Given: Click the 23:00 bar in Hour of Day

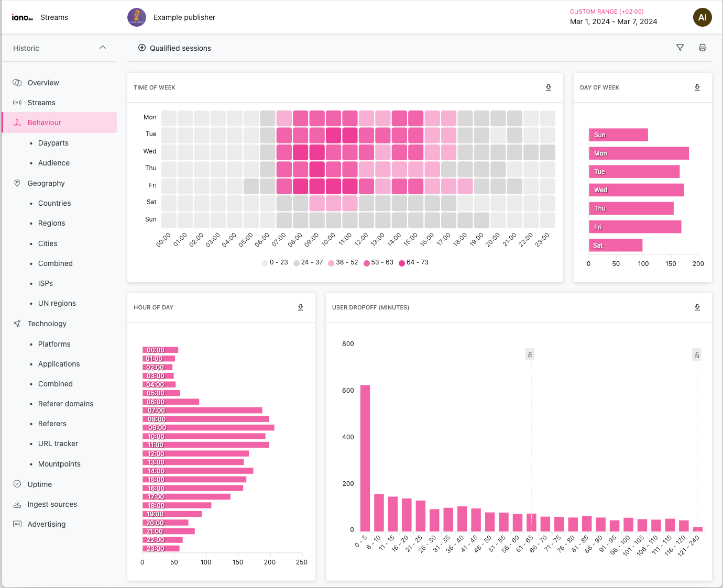Looking at the screenshot, I should point(161,549).
